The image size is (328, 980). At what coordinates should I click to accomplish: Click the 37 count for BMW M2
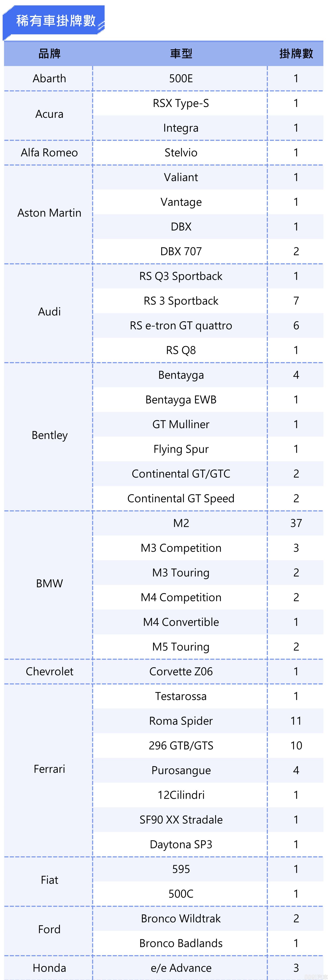(x=296, y=523)
